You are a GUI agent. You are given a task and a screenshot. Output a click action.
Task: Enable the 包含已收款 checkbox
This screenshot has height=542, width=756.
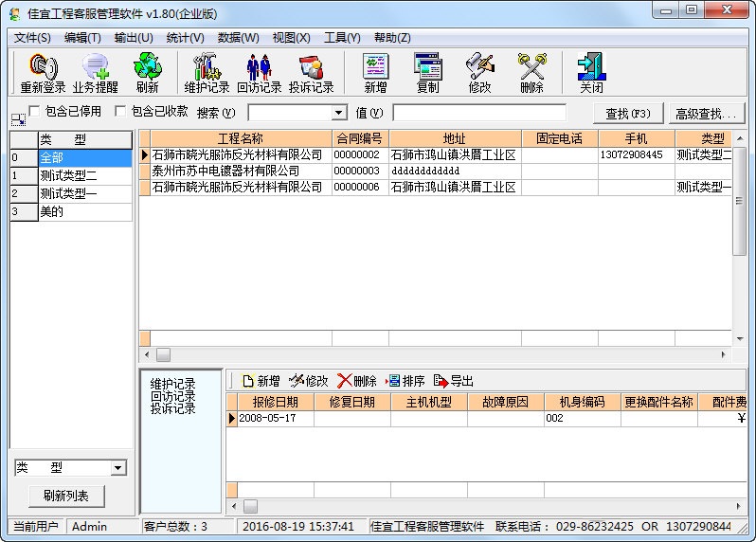point(120,112)
